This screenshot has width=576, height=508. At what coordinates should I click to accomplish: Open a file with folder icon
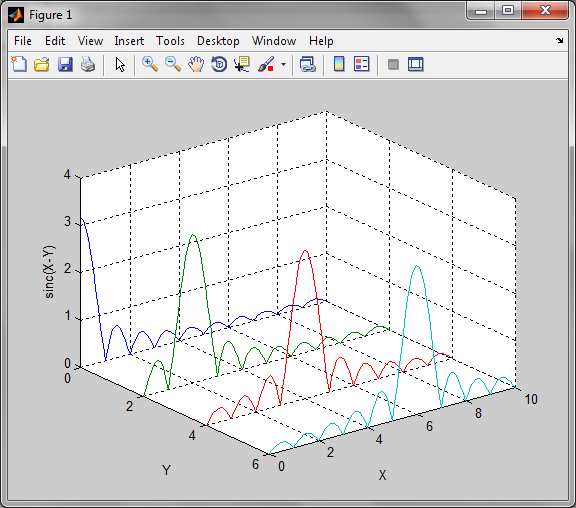pos(42,64)
